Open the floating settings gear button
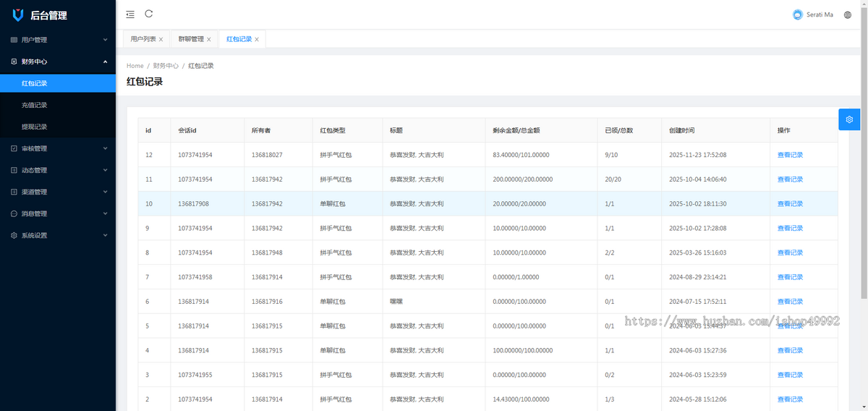The width and height of the screenshot is (868, 411). (849, 119)
